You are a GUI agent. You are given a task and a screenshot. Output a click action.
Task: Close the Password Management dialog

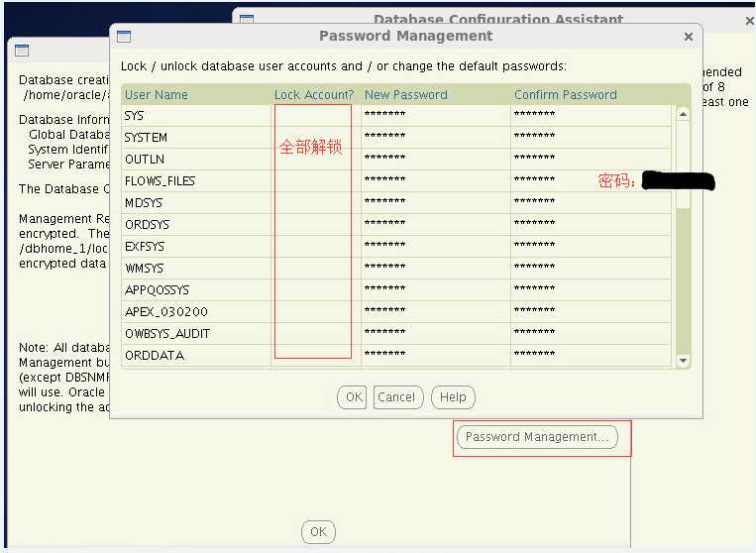(689, 37)
